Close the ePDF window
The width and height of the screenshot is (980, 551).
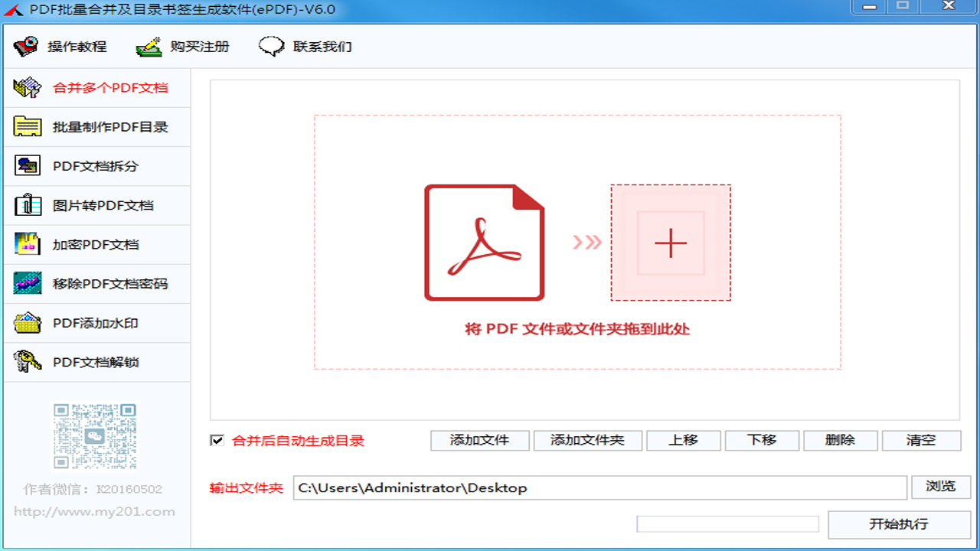tap(949, 6)
